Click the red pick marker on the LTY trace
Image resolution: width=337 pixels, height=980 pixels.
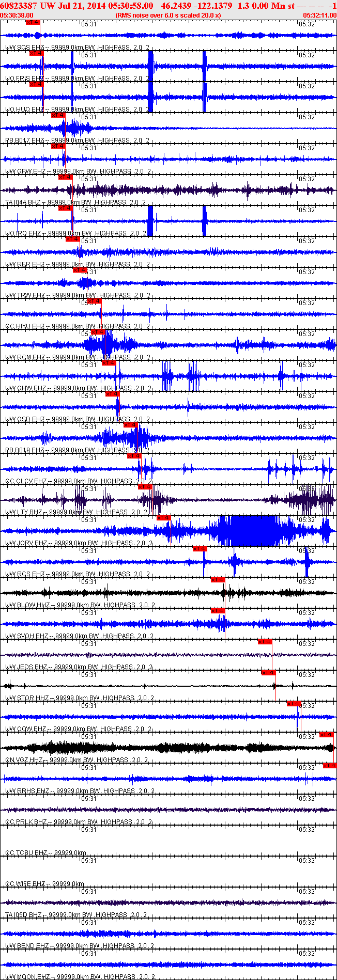145,487
